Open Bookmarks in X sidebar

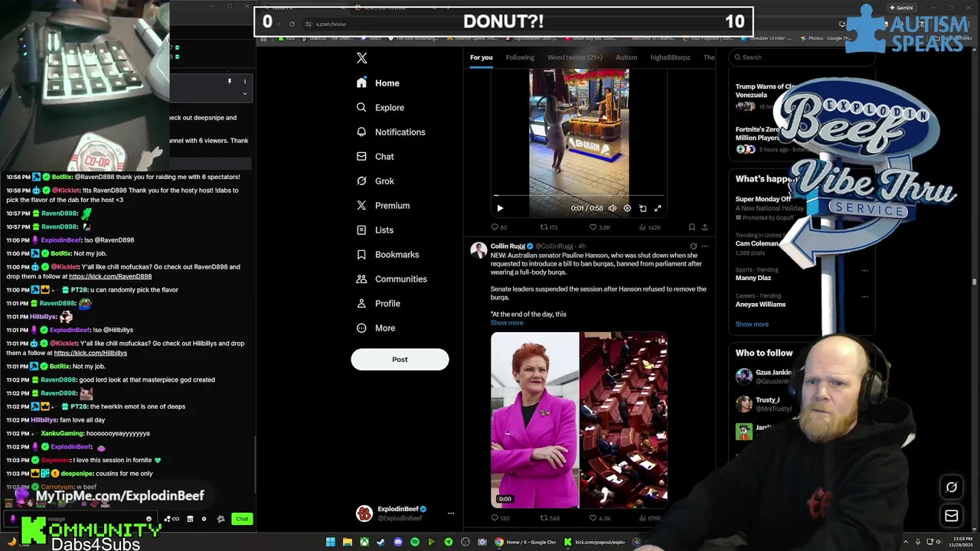pyautogui.click(x=387, y=254)
